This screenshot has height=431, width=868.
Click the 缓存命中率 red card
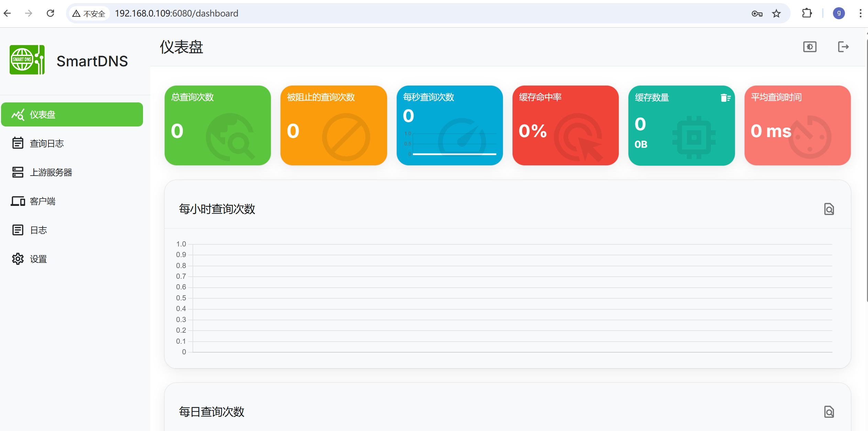point(565,125)
